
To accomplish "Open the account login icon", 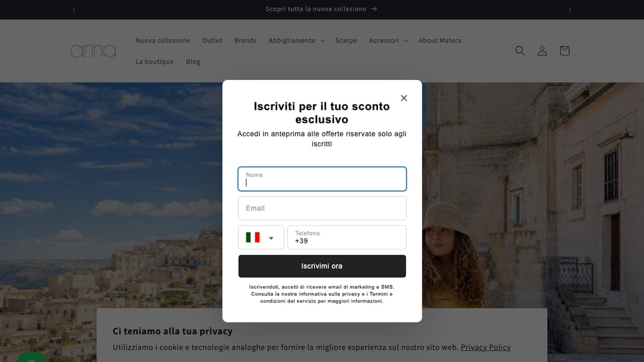I will click(542, 50).
